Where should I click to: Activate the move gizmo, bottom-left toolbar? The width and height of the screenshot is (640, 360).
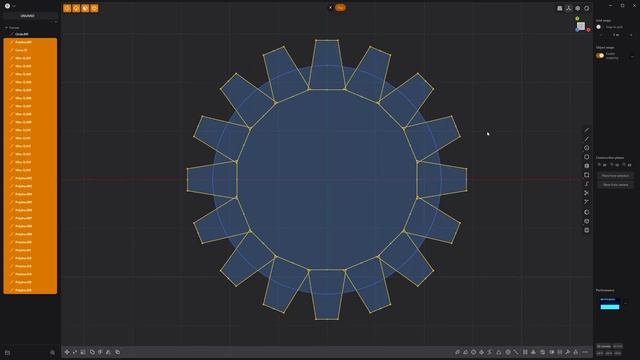[67, 352]
